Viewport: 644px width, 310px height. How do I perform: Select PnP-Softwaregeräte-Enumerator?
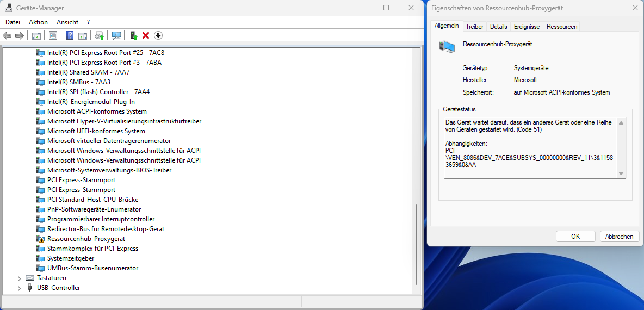click(x=94, y=209)
